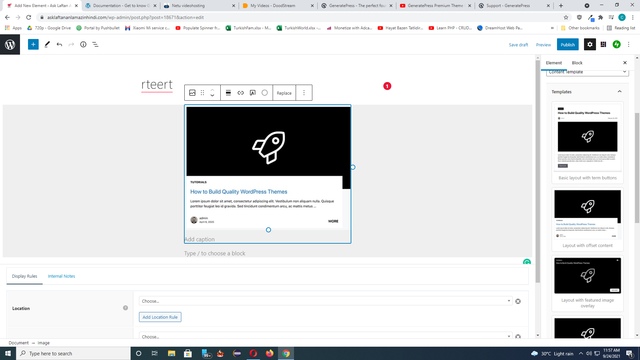Open 720p - Google Drive bookmark
The image size is (640, 360).
pos(49,28)
